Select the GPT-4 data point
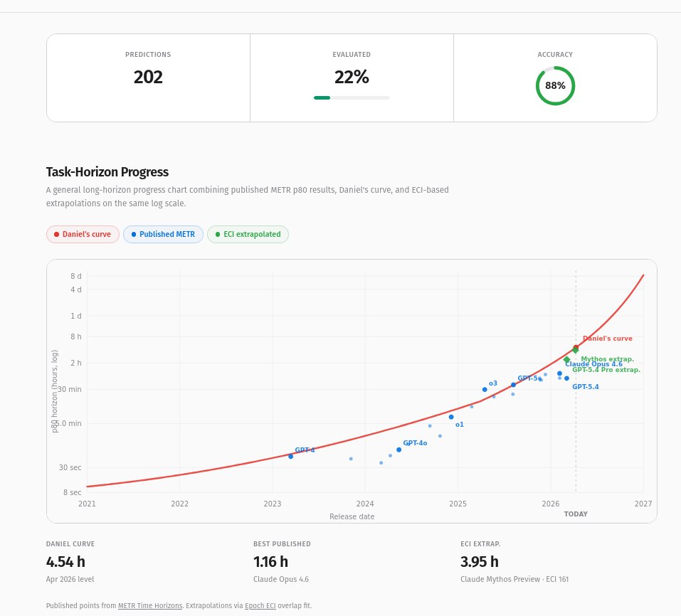 pyautogui.click(x=290, y=456)
